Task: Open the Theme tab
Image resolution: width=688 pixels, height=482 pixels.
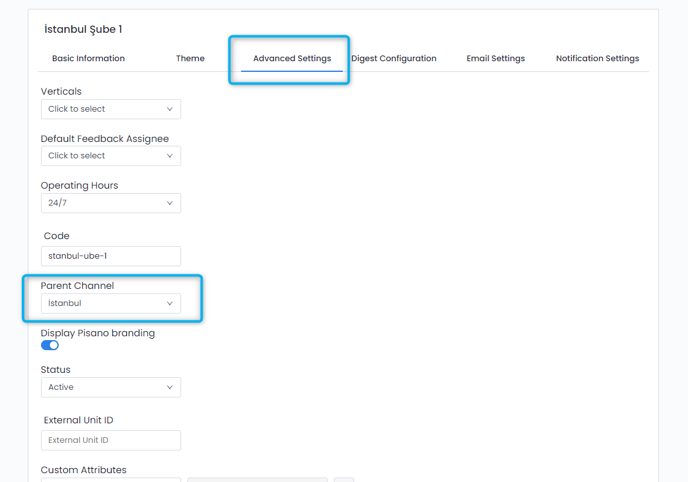Action: [190, 59]
